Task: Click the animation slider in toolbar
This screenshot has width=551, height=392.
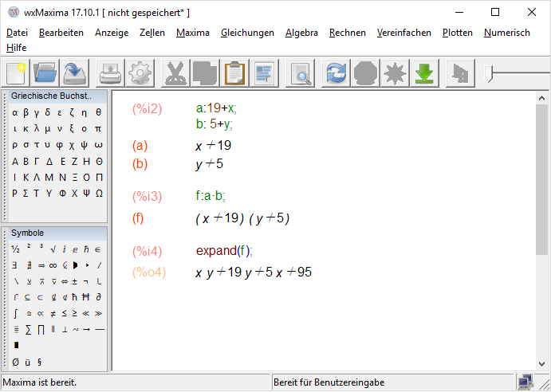Action: click(518, 74)
